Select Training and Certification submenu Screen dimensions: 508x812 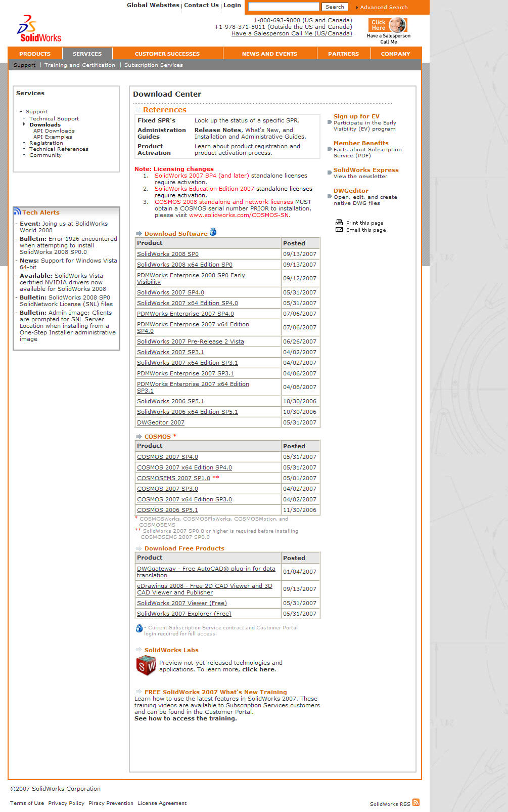(x=80, y=65)
